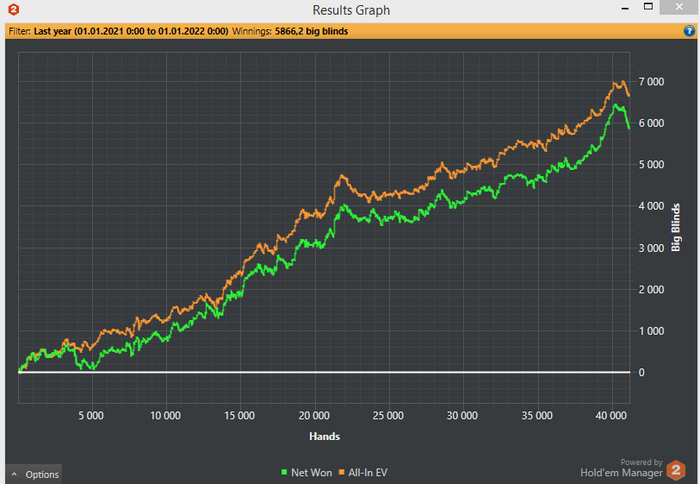The image size is (700, 484).
Task: Click the Big Blinds axis title
Action: (x=676, y=227)
